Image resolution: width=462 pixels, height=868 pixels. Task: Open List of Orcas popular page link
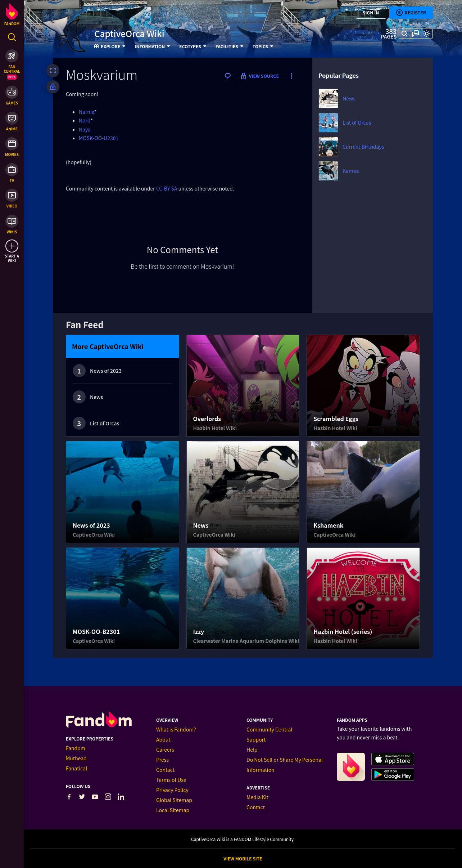(x=357, y=123)
